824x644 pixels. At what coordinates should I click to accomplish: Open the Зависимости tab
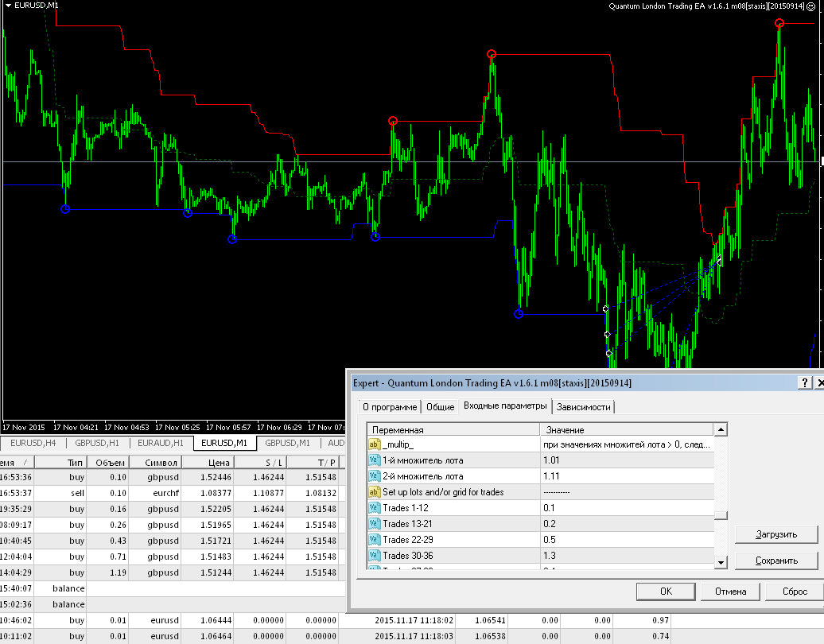tap(583, 407)
